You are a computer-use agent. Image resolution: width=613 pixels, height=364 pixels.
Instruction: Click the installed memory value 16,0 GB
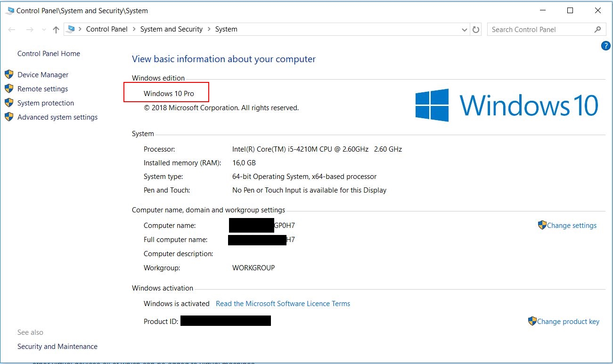click(x=244, y=162)
